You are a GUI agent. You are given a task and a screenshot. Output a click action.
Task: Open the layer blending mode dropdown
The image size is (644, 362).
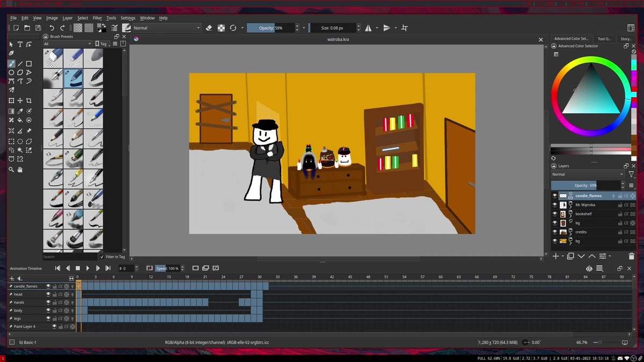click(588, 174)
